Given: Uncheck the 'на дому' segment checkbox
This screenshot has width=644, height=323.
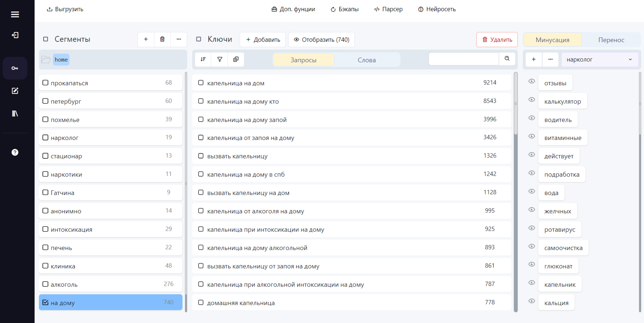Looking at the screenshot, I should [x=45, y=302].
